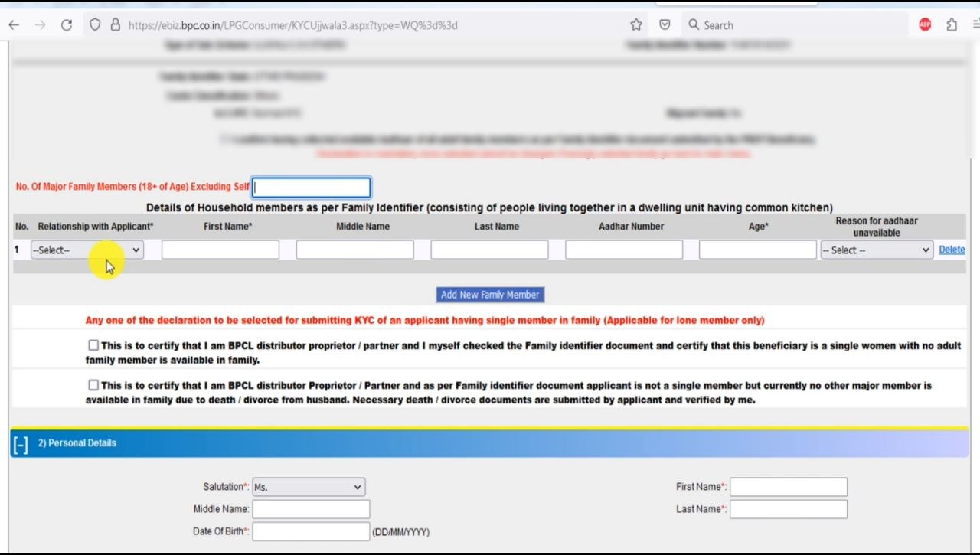Open the extensions puzzle icon
The height and width of the screenshot is (555, 980).
(x=952, y=25)
